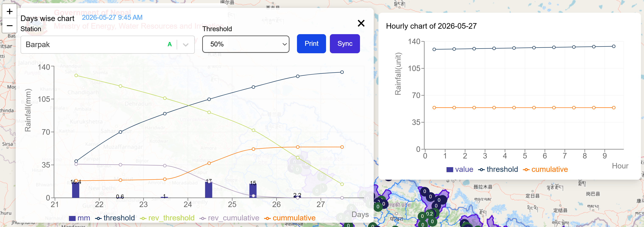Toggle value legend in hourly chart
Screen dimensions: 644x227
click(x=460, y=170)
